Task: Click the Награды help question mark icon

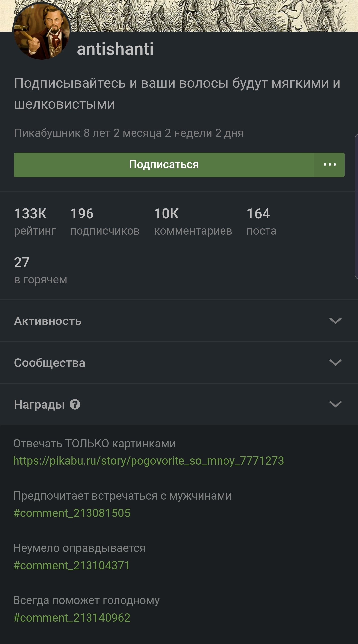Action: click(x=75, y=404)
